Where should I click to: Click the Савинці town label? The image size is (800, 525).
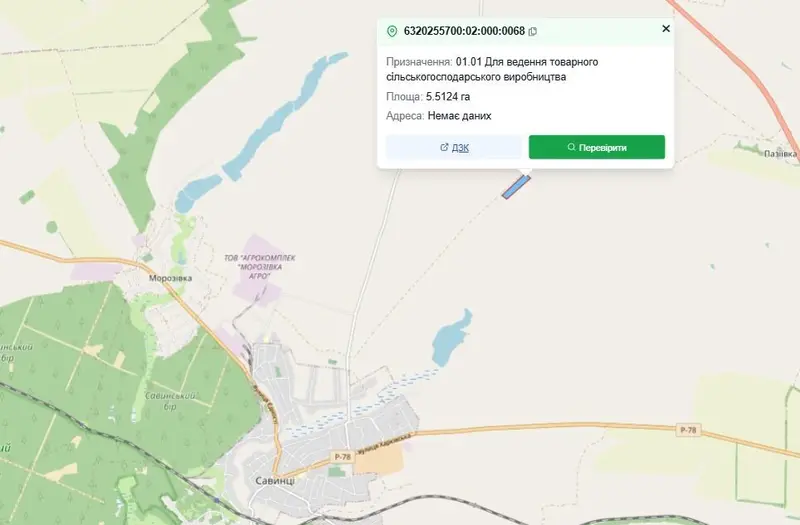click(275, 481)
